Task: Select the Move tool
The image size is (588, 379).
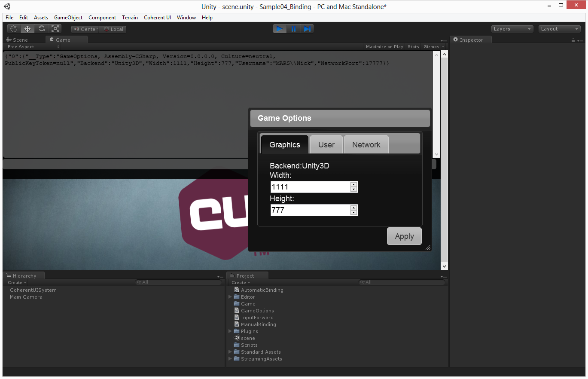Action: [27, 29]
